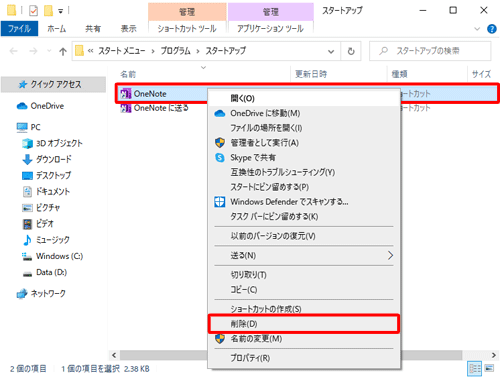
Task: Select Data (D:) drive in sidebar
Action: click(x=45, y=273)
